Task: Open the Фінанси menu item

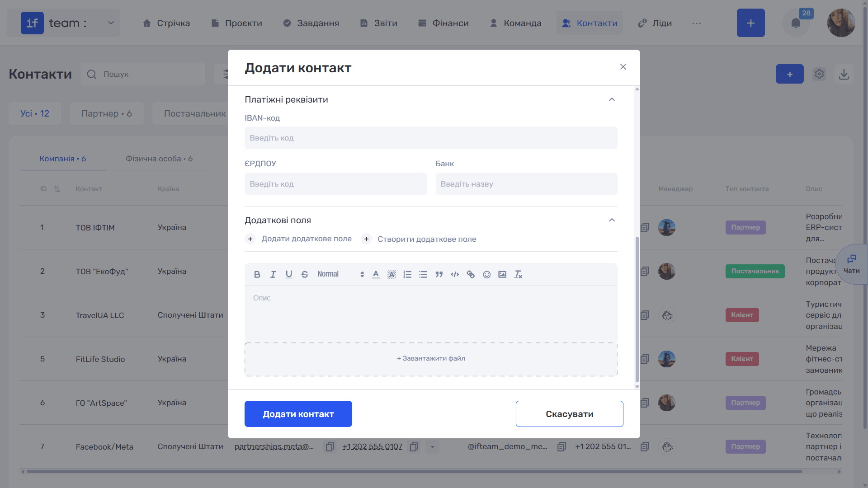Action: 443,23
